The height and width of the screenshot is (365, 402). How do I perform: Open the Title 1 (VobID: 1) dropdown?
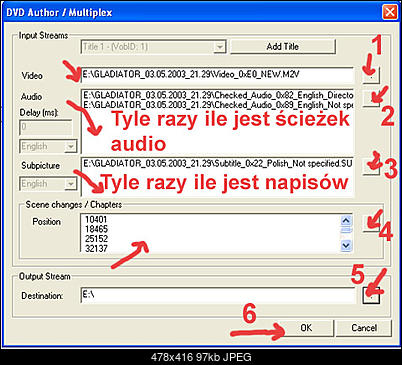coord(153,47)
